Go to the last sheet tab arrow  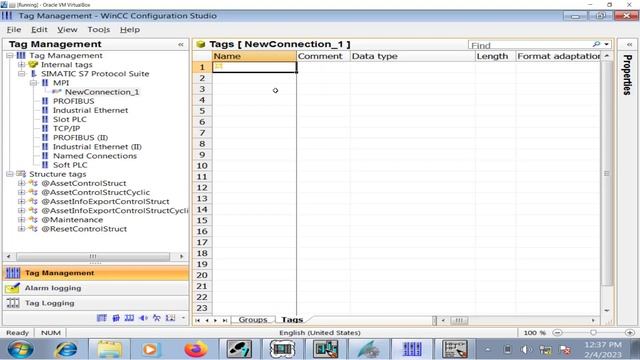point(225,320)
